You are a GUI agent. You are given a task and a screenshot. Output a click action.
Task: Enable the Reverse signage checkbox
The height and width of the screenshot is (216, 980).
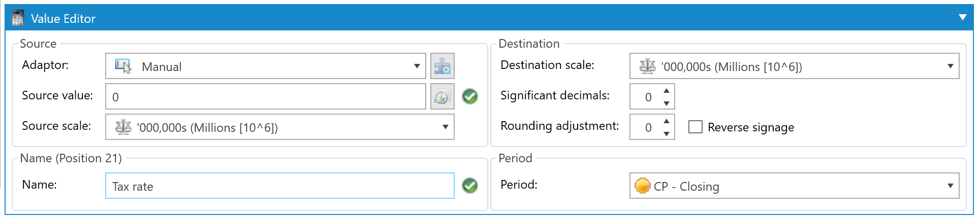click(x=696, y=127)
